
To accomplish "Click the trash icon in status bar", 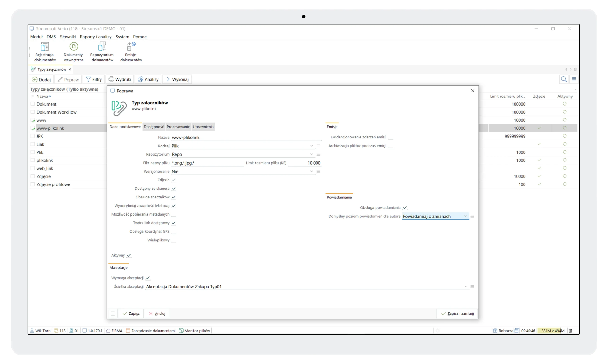I will coord(570,331).
